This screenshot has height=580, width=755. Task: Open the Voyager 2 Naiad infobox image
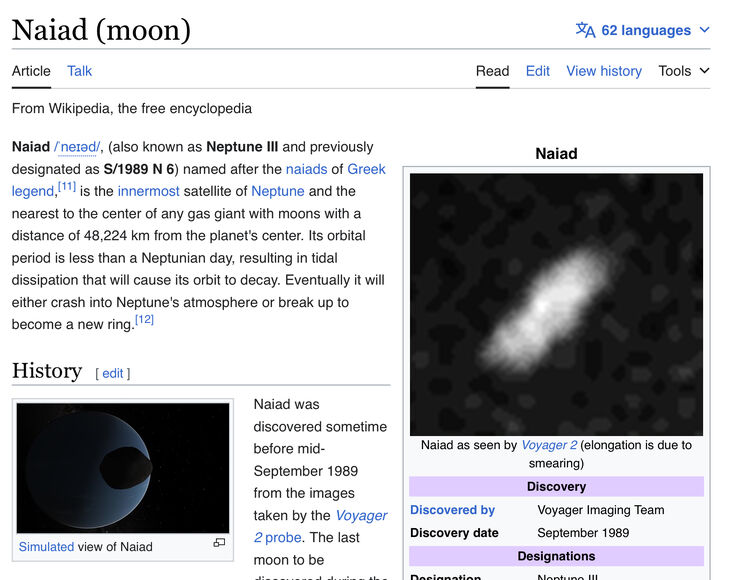[x=556, y=304]
